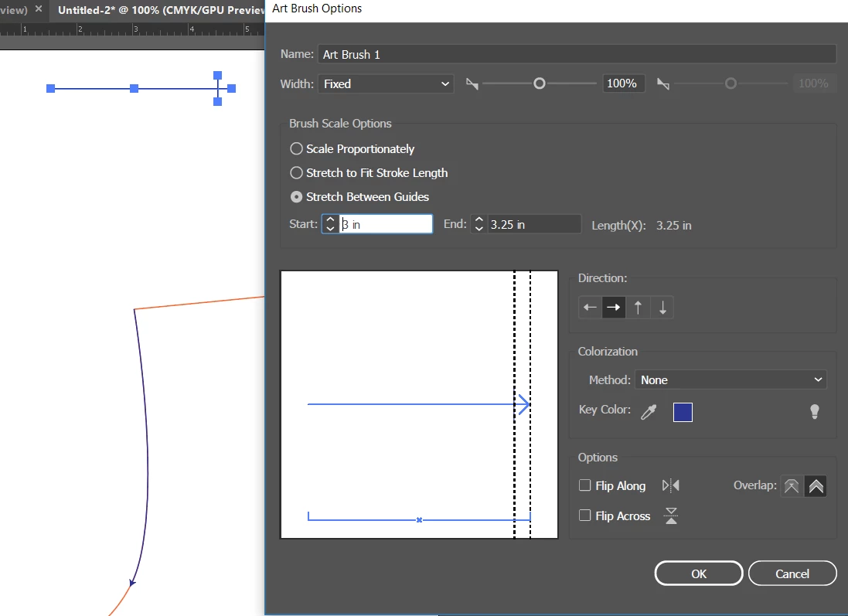Select Stretch Between Guides option
Image resolution: width=848 pixels, height=616 pixels.
(359, 197)
